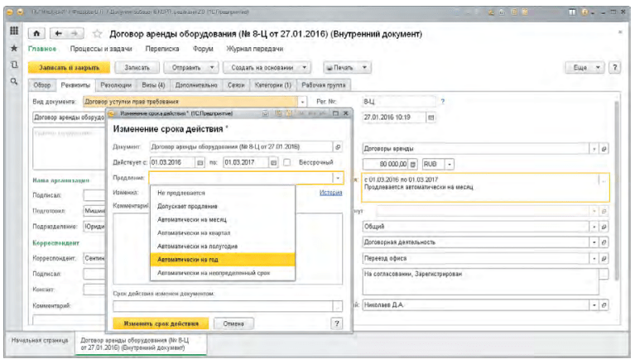The width and height of the screenshot is (635, 364).
Task: Select Автоматически на неопределенный срок option
Action: coord(223,273)
